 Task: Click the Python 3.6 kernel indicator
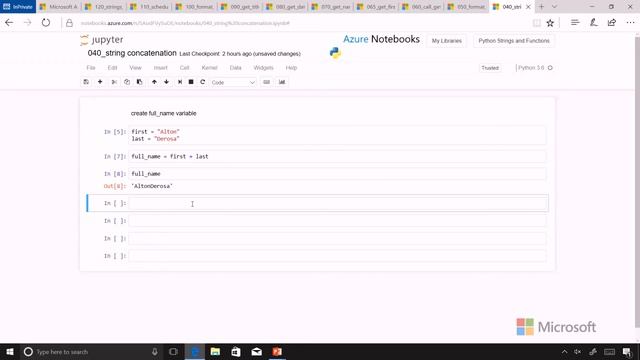click(x=535, y=68)
